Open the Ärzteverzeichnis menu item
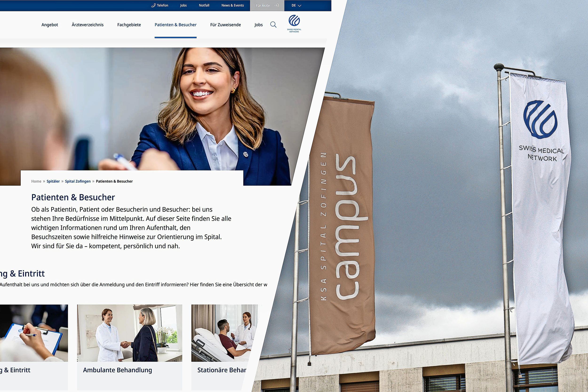588x392 pixels. point(87,25)
